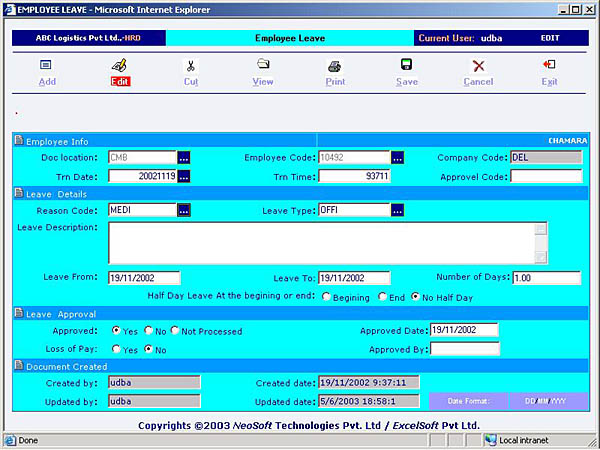The width and height of the screenshot is (600, 450).
Task: Click the Leave Details section document icon
Action: pos(19,193)
